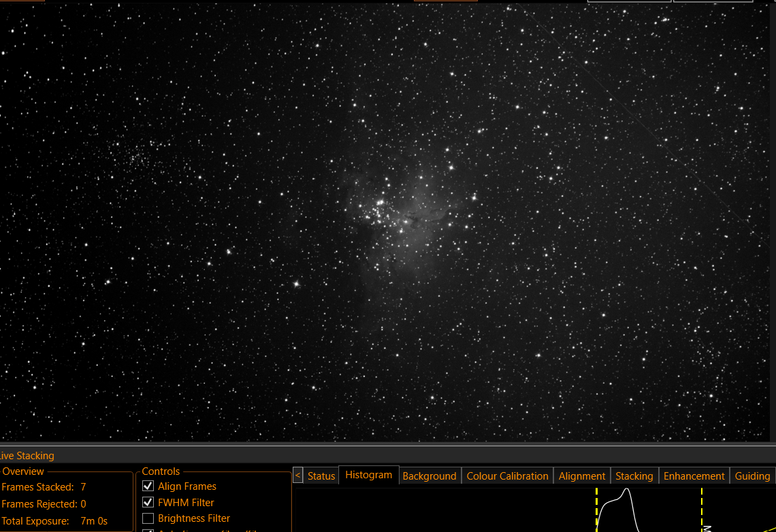The width and height of the screenshot is (776, 532).
Task: Open the Colour Calibration tab
Action: (x=507, y=476)
